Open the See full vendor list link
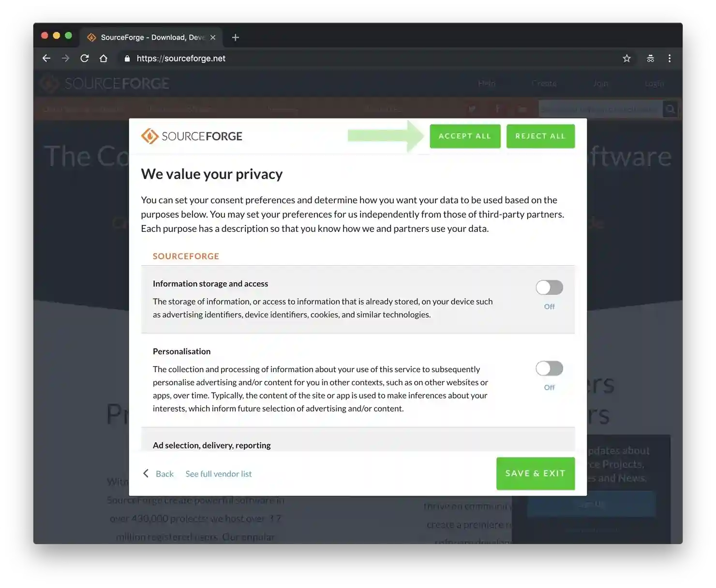 point(219,474)
